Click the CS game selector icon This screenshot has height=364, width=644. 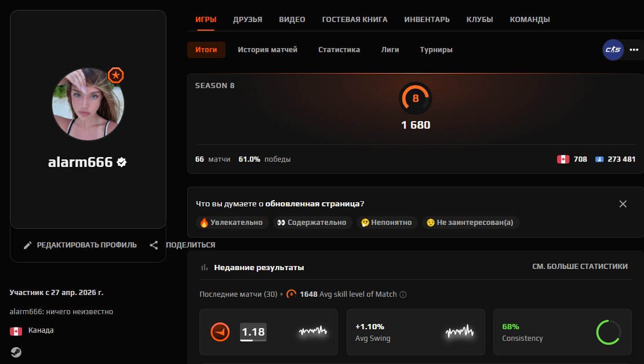tap(613, 50)
